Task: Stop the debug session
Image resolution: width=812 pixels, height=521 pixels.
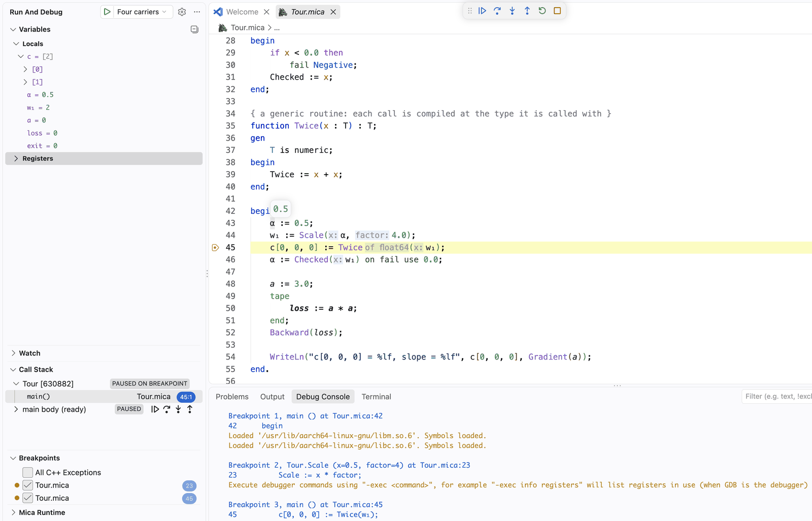Action: 557,11
